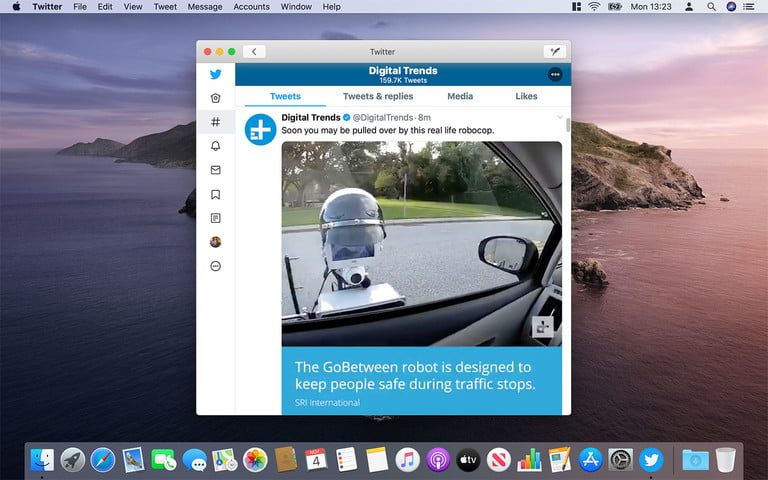Open the Accounts menu
The width and height of the screenshot is (768, 480).
[251, 7]
